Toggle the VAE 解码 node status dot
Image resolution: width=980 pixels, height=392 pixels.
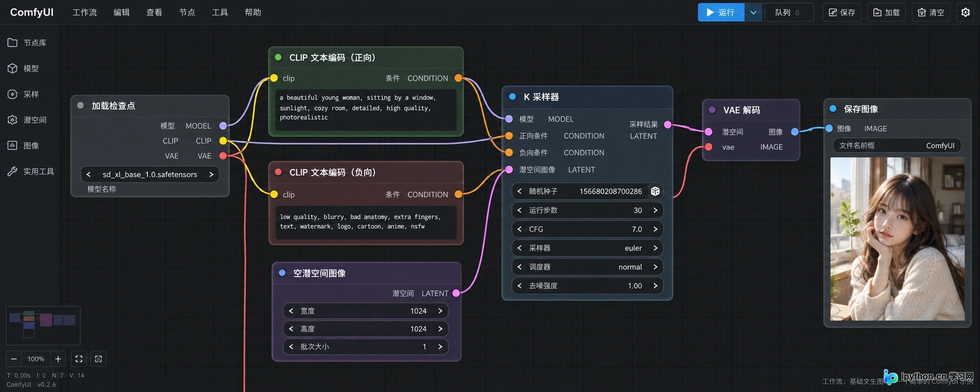tap(712, 110)
